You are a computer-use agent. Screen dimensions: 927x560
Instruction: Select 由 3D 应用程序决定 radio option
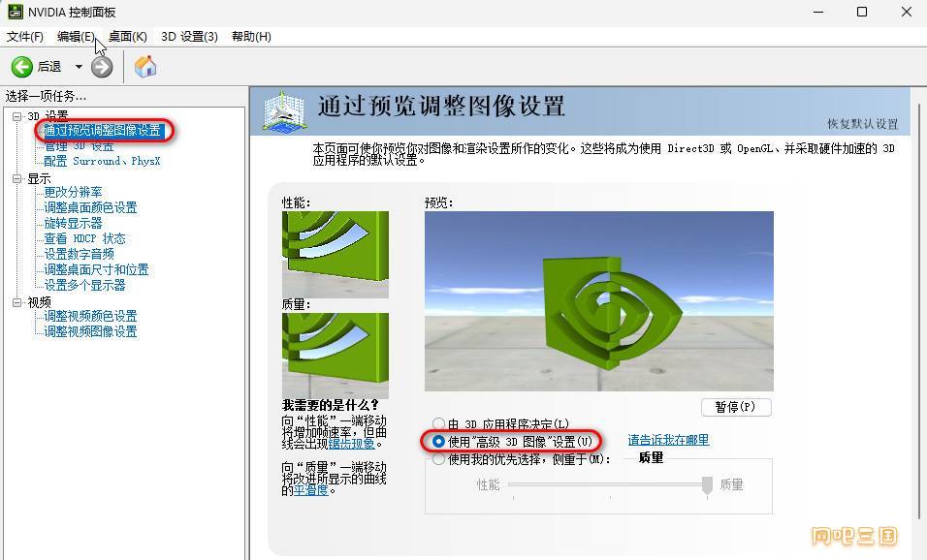(439, 424)
